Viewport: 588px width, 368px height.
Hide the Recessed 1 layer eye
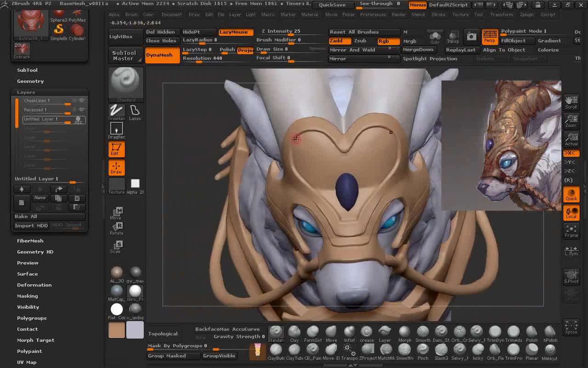tap(82, 109)
